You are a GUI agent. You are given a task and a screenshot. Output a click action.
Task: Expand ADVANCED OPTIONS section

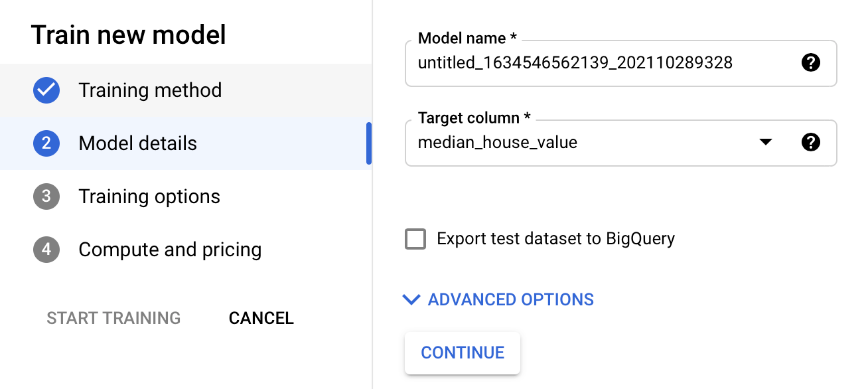tap(510, 300)
